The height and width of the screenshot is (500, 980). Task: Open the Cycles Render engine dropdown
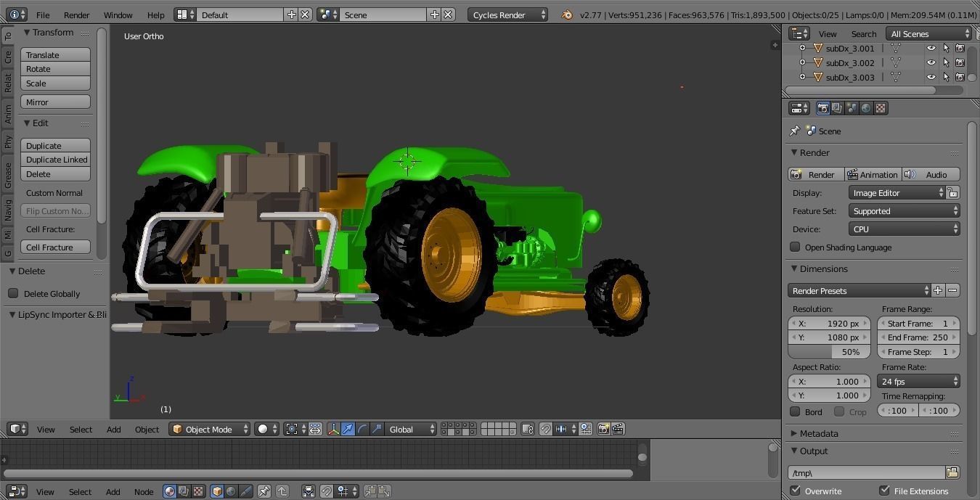(508, 15)
